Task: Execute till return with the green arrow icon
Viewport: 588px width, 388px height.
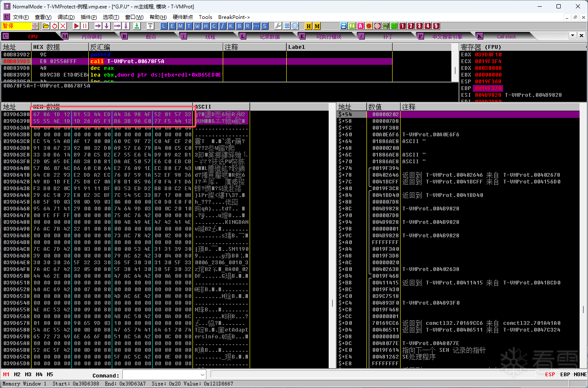Action: 137,26
